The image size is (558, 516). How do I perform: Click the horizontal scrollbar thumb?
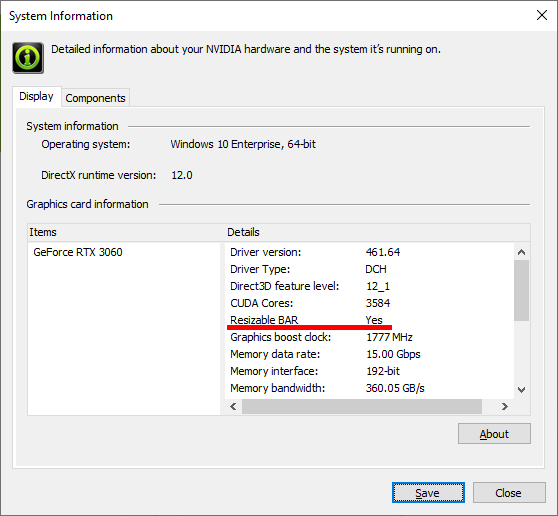(x=362, y=406)
